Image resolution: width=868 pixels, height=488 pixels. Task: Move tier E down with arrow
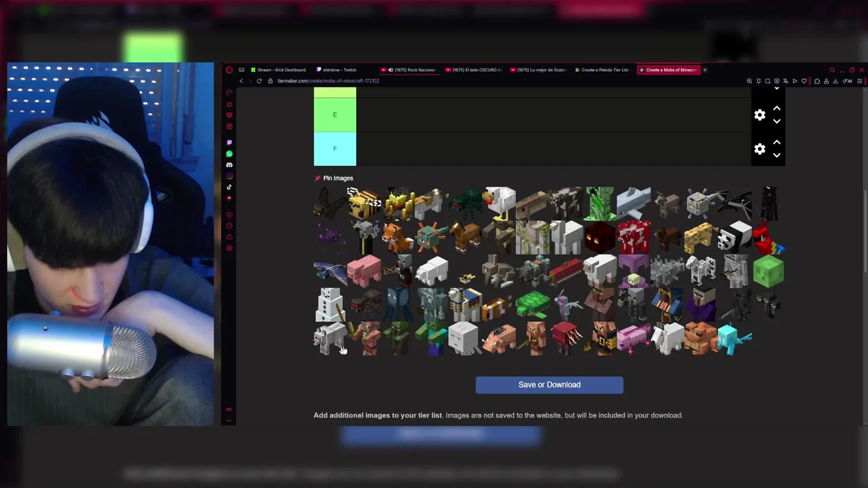click(777, 121)
